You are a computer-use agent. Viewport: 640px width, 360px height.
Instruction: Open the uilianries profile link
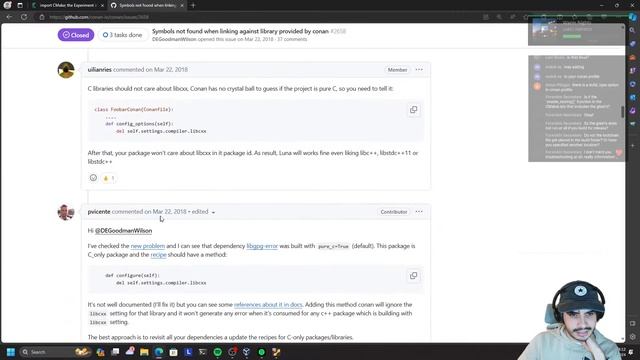[x=100, y=70]
